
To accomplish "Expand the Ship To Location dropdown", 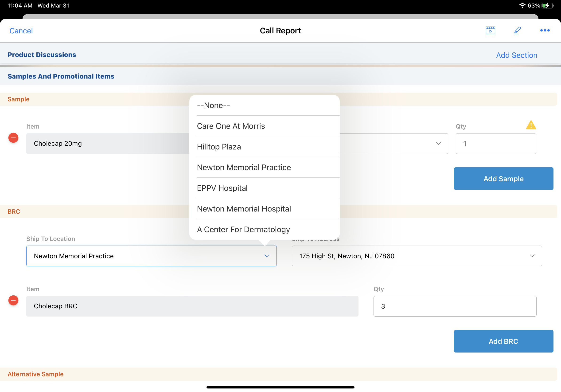I will point(267,256).
